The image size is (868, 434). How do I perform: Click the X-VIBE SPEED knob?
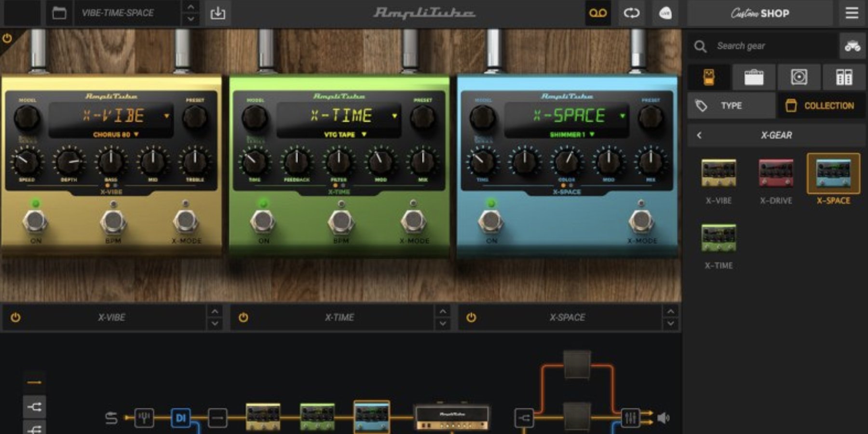tap(27, 162)
